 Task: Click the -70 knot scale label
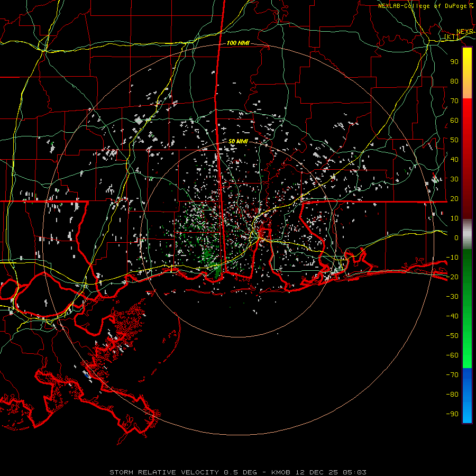click(452, 375)
